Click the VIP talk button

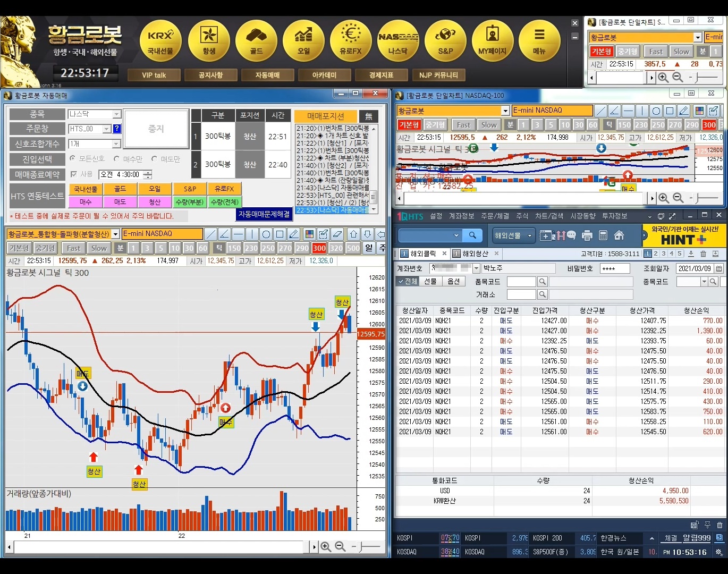[x=154, y=75]
